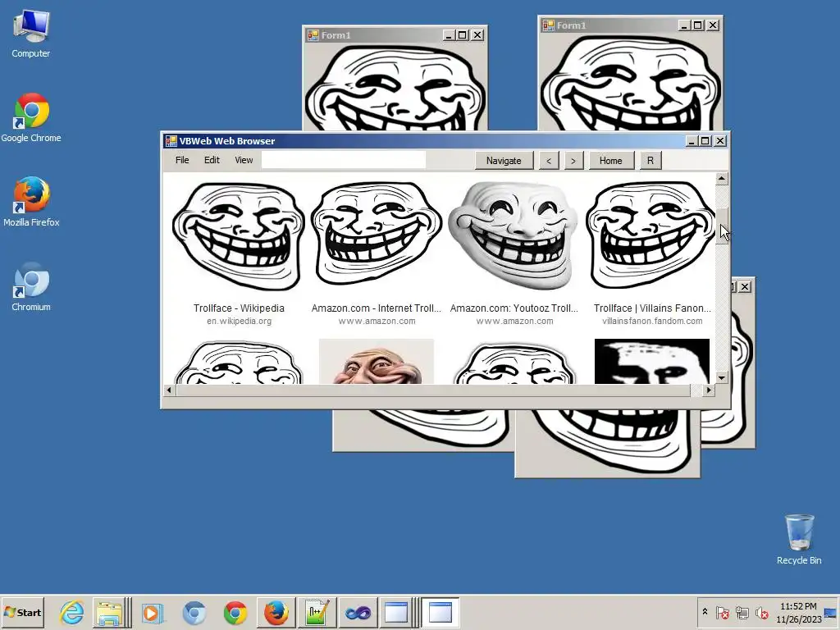Focus the VBWeb address input field

point(344,160)
